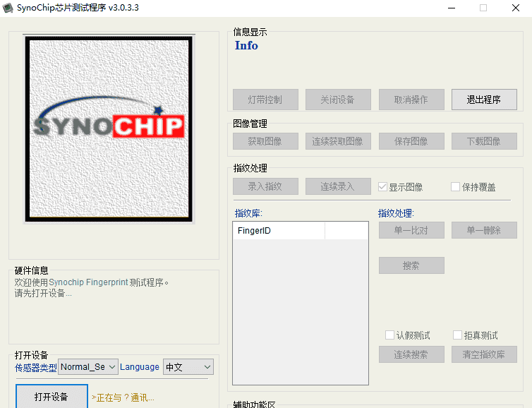Open the Language 中文 dropdown
Screen dimensions: 532x408
tap(188, 367)
